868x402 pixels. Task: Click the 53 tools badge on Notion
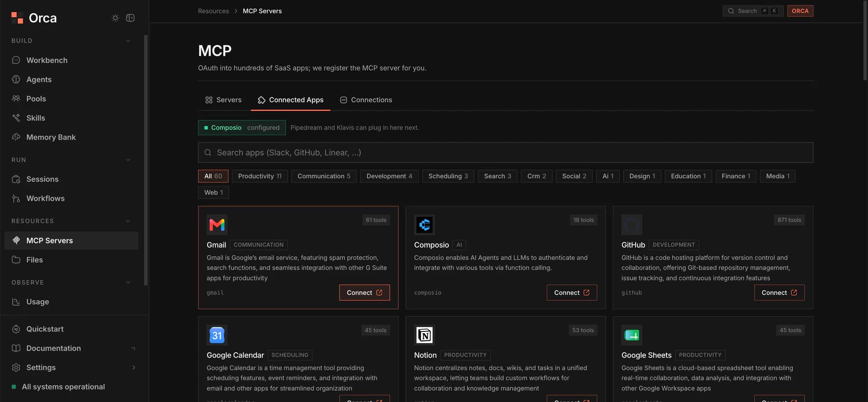(x=583, y=330)
